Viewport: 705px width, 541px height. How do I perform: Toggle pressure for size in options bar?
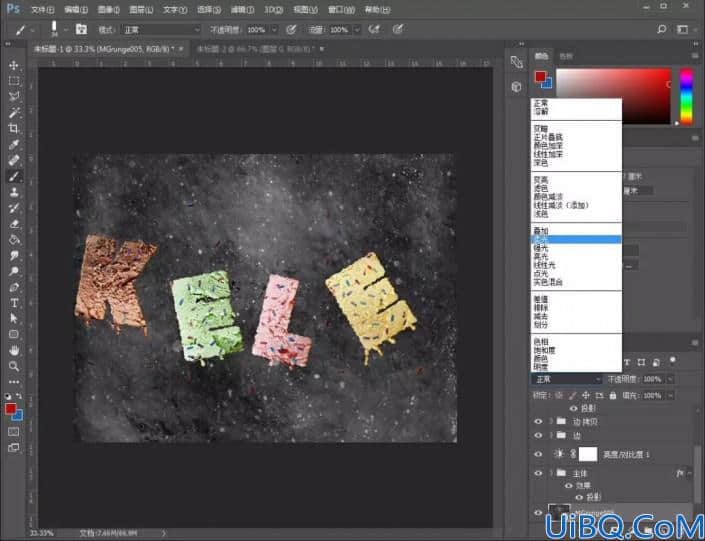397,30
